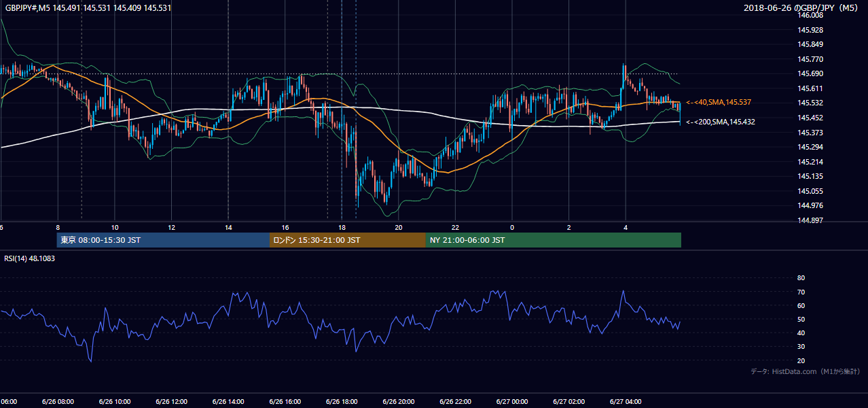The image size is (868, 408).
Task: Click the 145.532 price axis label
Action: [x=811, y=103]
